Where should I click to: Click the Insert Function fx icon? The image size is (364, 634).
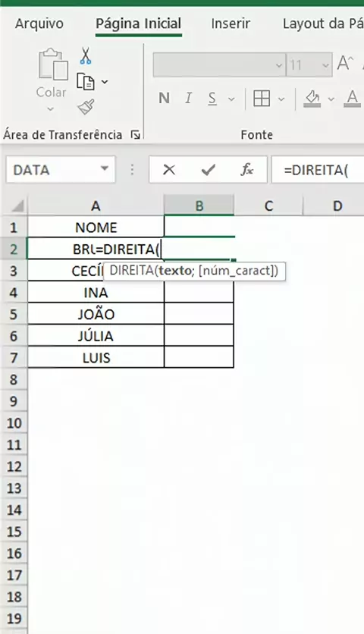pos(246,169)
